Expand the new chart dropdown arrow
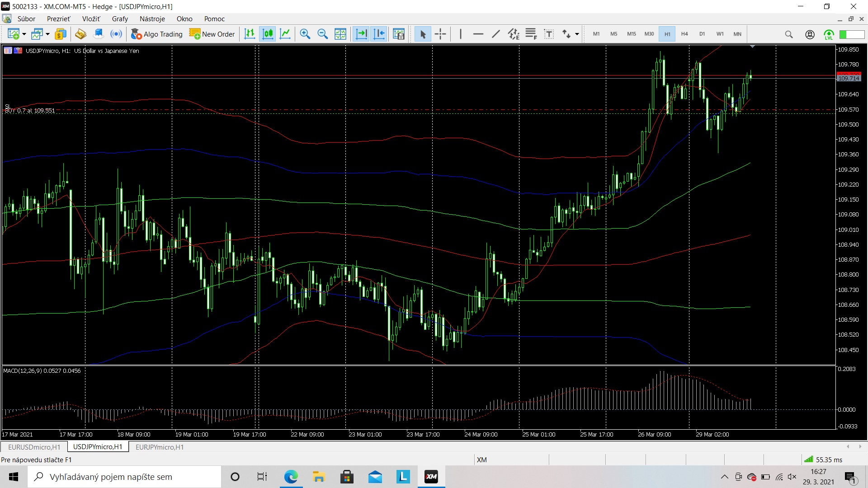 (x=24, y=34)
